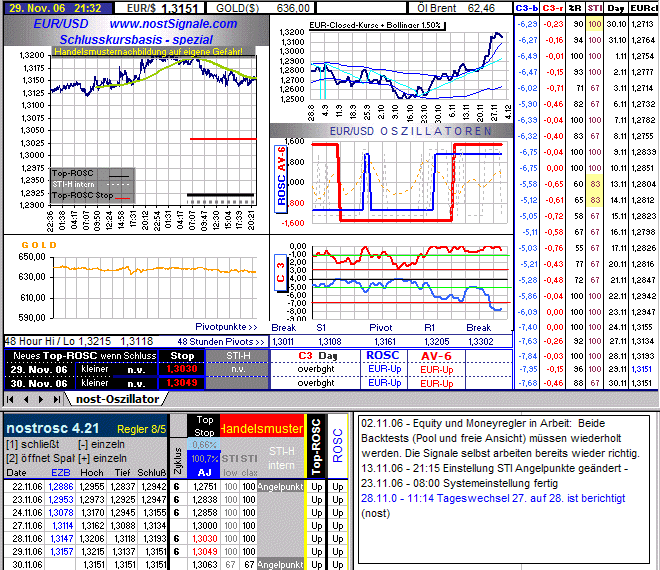Jump to the last sheet with the rightmost sheet arrow

click(x=56, y=399)
